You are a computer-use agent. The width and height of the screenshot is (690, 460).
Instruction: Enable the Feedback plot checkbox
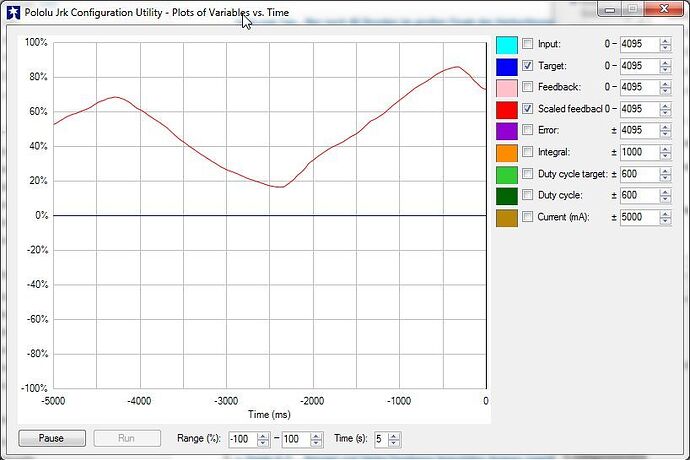[x=527, y=88]
